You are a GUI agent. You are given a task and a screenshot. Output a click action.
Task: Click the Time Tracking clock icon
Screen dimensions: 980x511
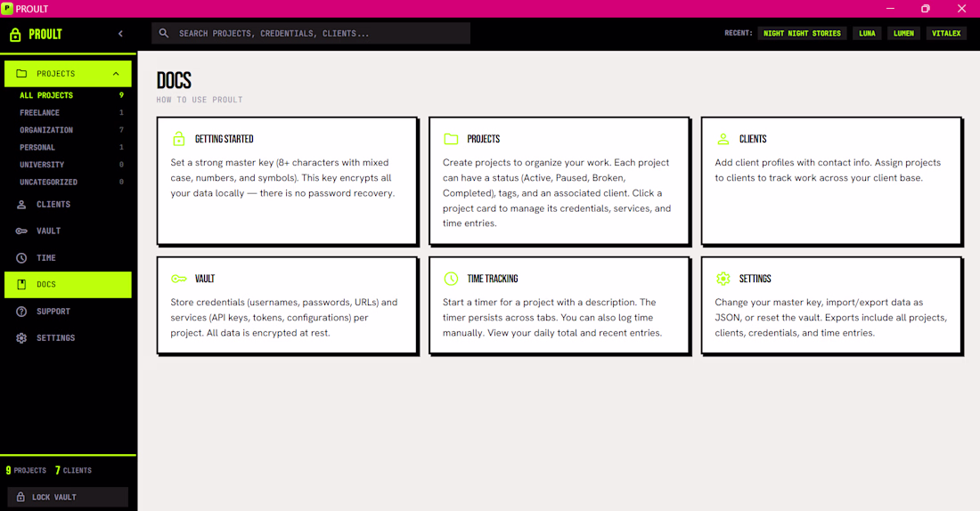(x=452, y=279)
